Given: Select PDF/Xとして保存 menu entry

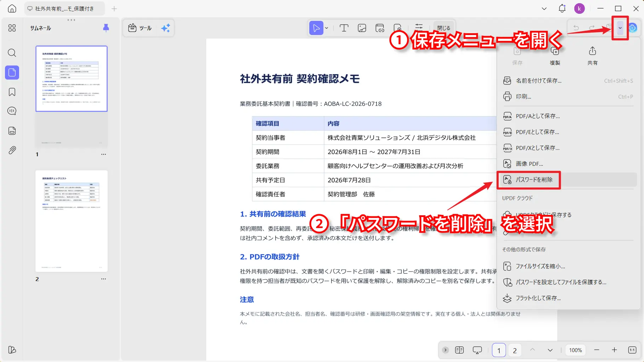Looking at the screenshot, I should tap(568, 148).
